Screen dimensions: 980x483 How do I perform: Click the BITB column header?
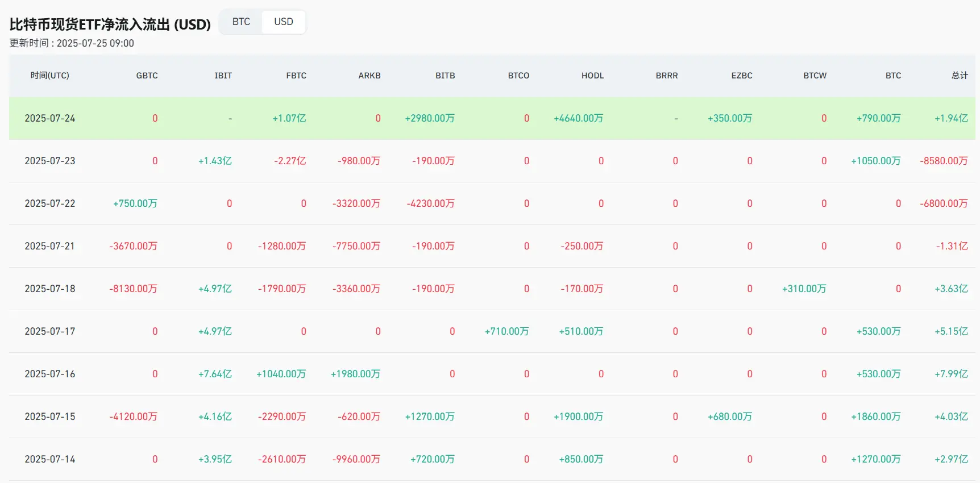(445, 76)
